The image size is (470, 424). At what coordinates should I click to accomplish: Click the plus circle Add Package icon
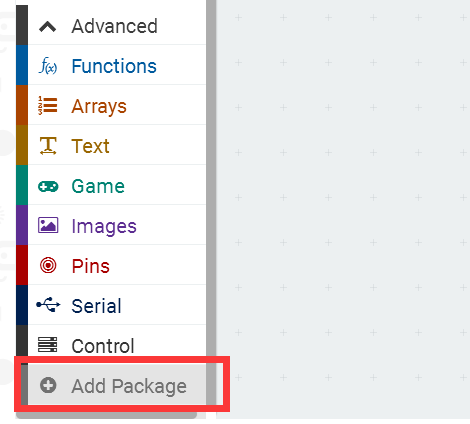tap(48, 385)
